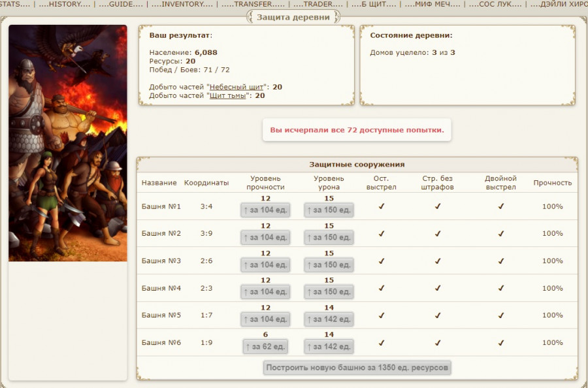Click Двойной выстрел checkmark for Башня №2

tap(500, 234)
